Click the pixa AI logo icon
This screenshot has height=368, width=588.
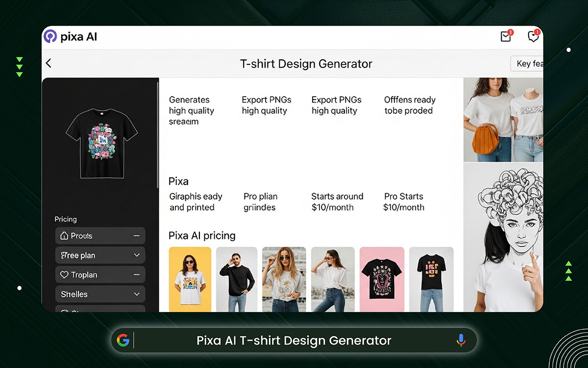(x=49, y=36)
